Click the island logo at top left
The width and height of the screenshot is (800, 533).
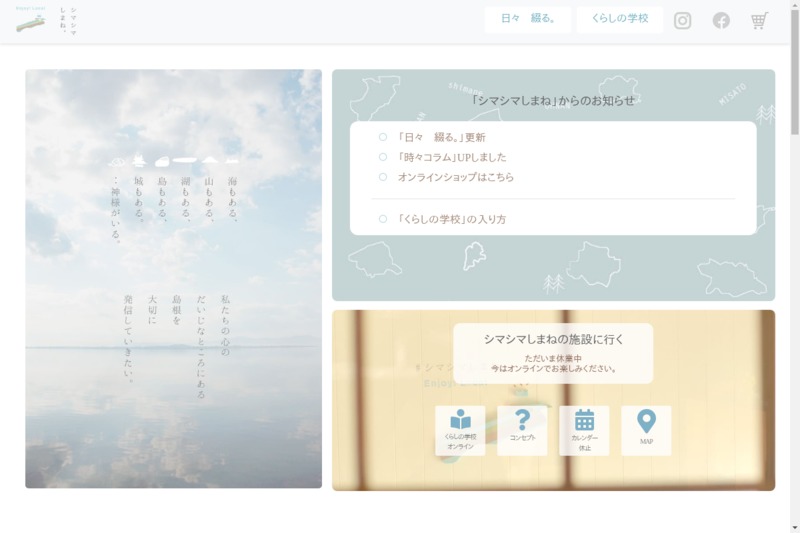[x=30, y=21]
